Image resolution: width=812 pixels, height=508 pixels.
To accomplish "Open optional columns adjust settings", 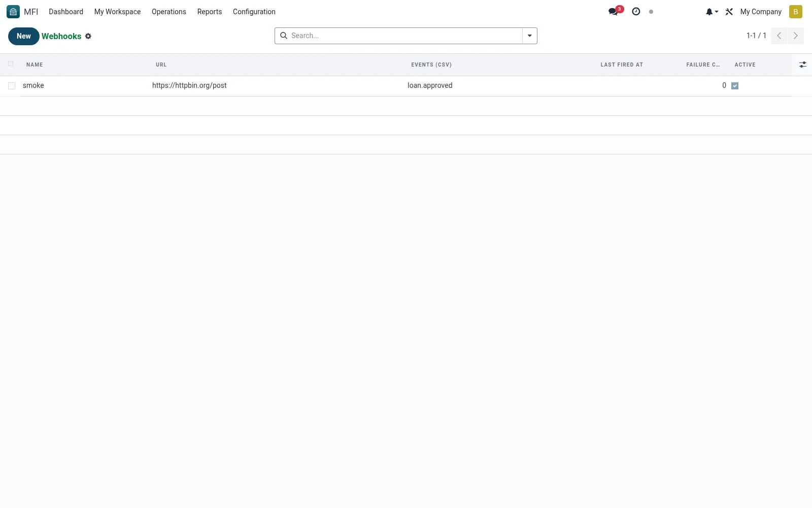I will pos(802,65).
